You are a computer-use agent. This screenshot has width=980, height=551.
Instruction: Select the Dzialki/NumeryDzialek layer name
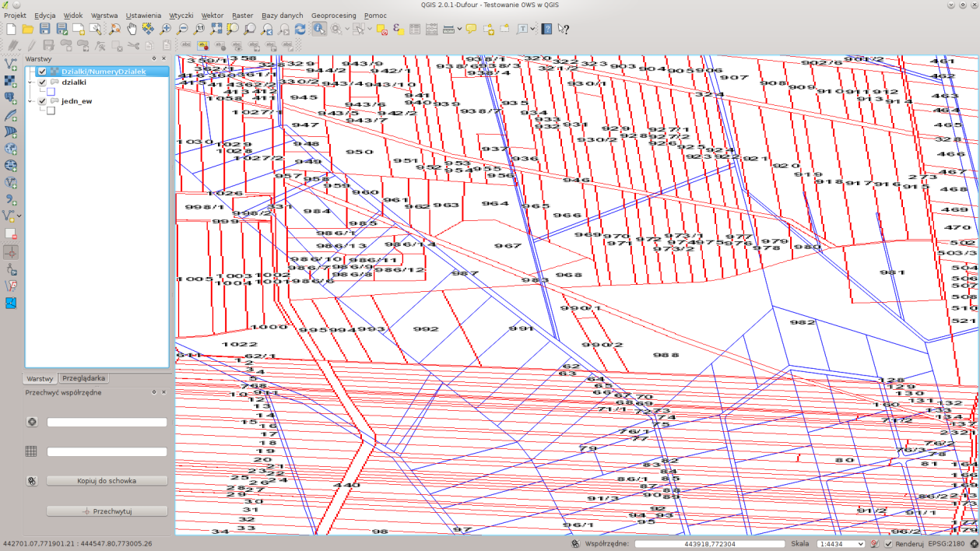pos(104,72)
